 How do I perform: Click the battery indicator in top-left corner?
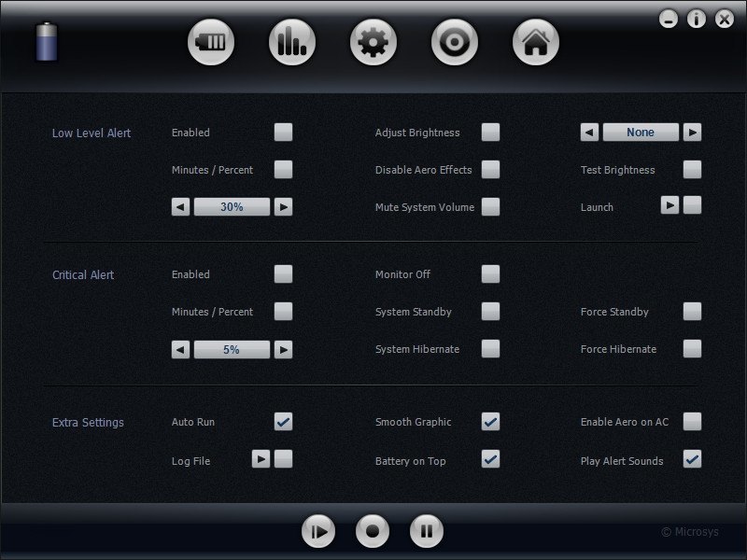tap(47, 43)
